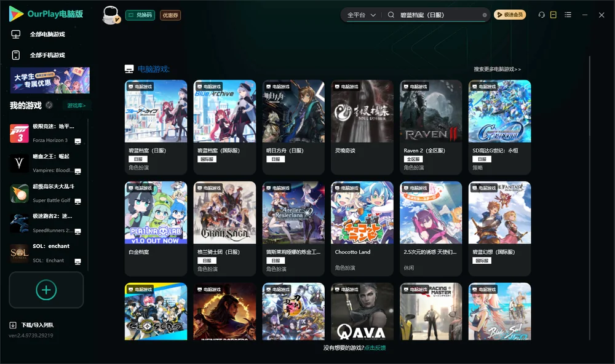Launch SpeedRunners 2 from my games

click(x=46, y=223)
